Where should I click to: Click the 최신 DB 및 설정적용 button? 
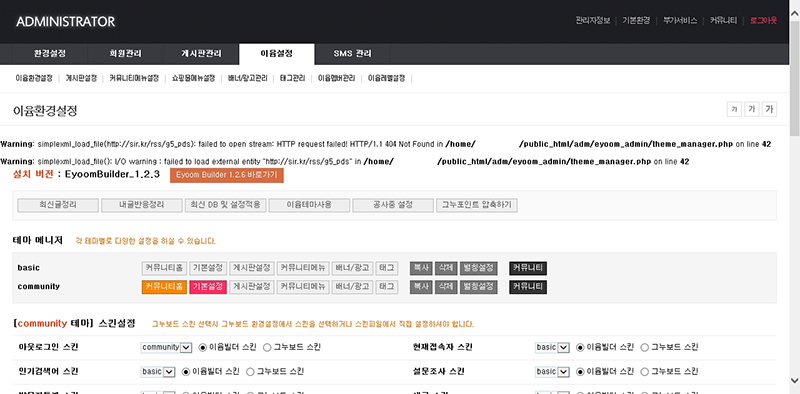226,205
